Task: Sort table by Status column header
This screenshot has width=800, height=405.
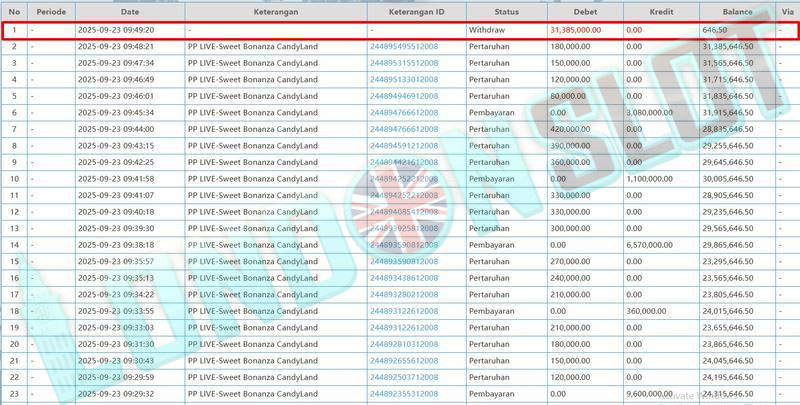Action: tap(505, 11)
